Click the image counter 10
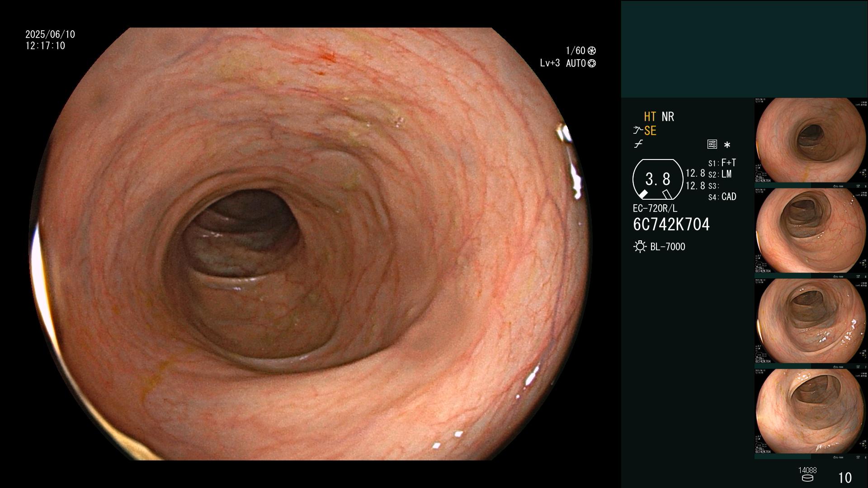868x488 pixels. pyautogui.click(x=845, y=478)
